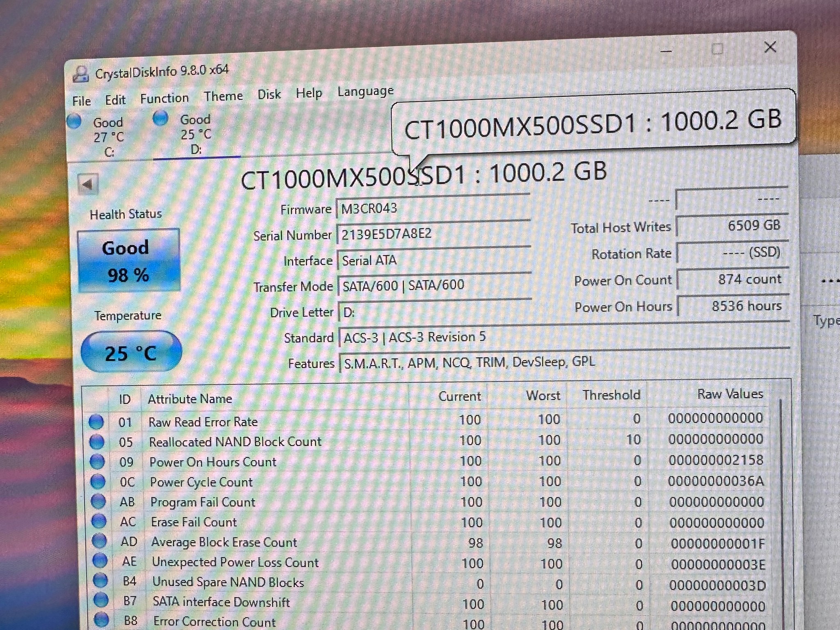Viewport: 840px width, 630px height.
Task: Click status orb for Average Block Erase Count
Action: coord(99,541)
